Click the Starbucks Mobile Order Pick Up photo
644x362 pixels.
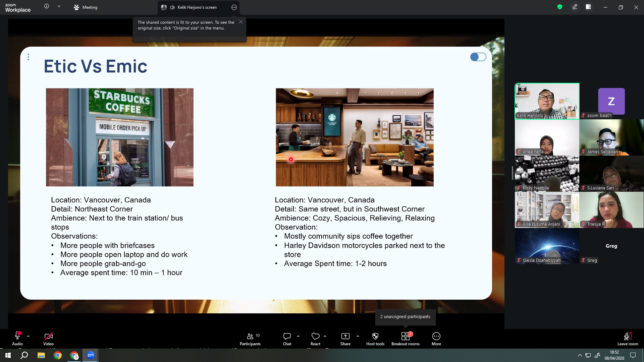click(120, 137)
